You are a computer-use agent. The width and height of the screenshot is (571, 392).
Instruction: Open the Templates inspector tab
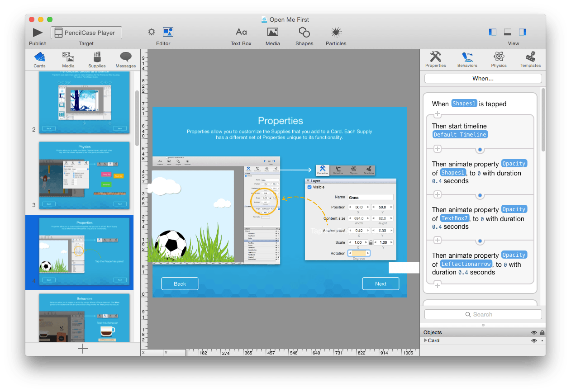pyautogui.click(x=531, y=59)
